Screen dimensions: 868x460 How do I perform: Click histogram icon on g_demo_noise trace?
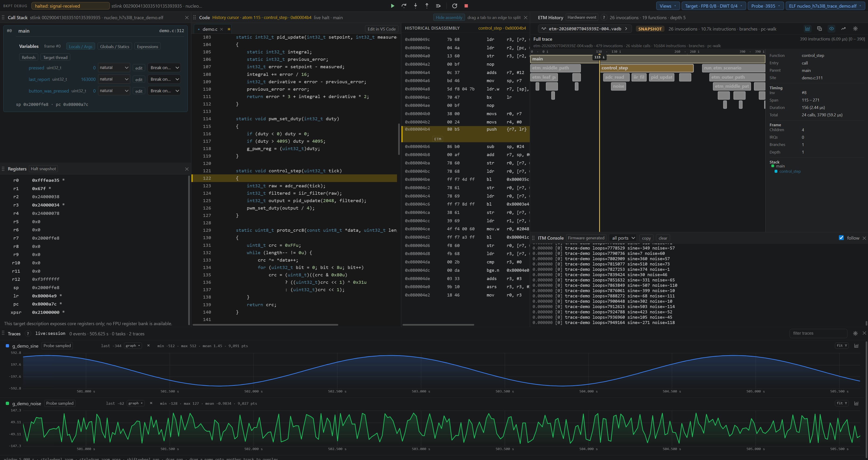click(x=856, y=403)
